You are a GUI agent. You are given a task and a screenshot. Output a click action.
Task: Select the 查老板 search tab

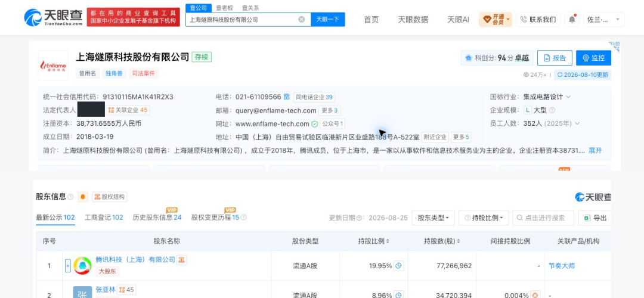click(x=225, y=8)
